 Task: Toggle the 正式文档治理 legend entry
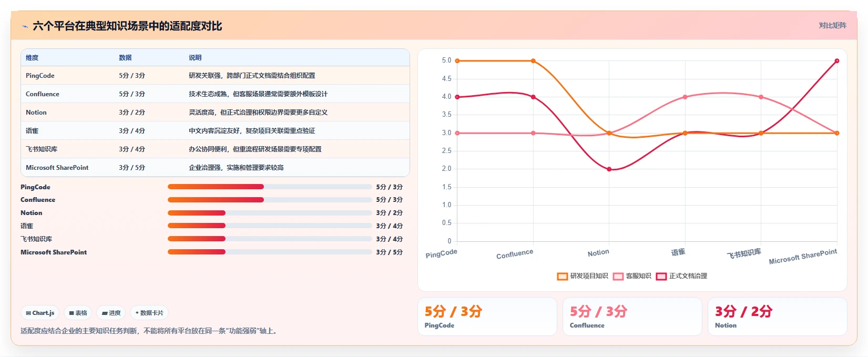coord(681,276)
